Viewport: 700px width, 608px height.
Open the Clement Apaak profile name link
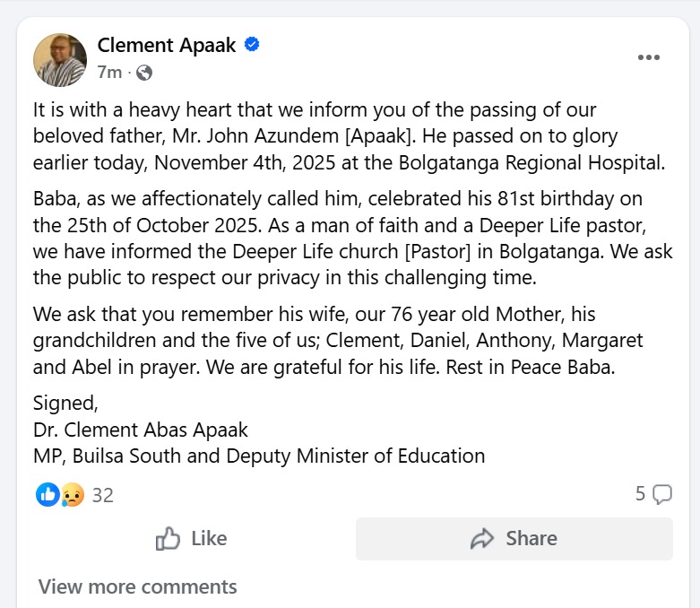[x=167, y=46]
